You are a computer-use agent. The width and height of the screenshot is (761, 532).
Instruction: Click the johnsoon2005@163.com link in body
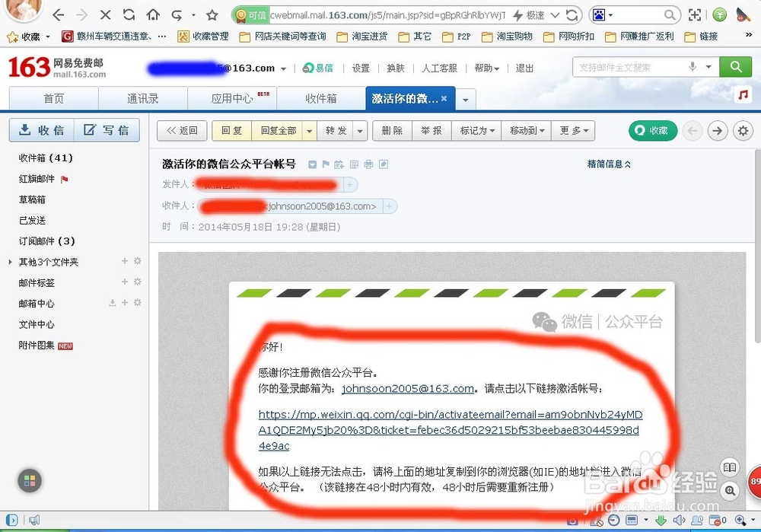click(408, 388)
